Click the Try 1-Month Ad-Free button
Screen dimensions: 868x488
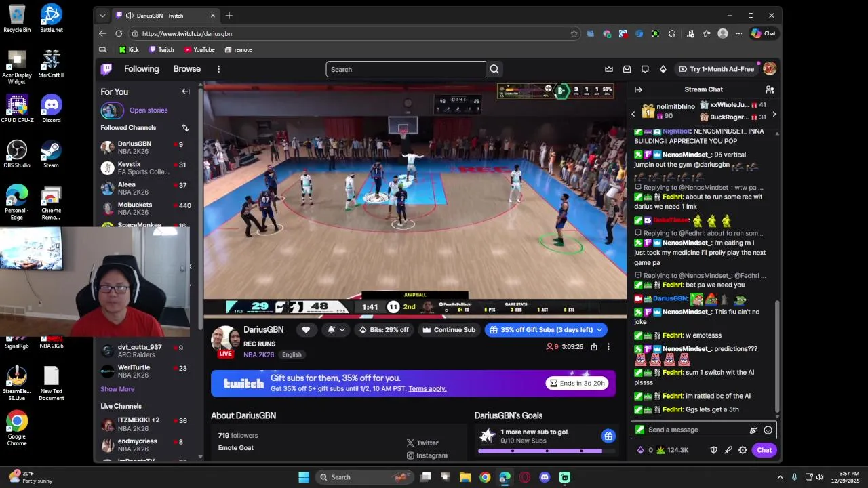(716, 69)
